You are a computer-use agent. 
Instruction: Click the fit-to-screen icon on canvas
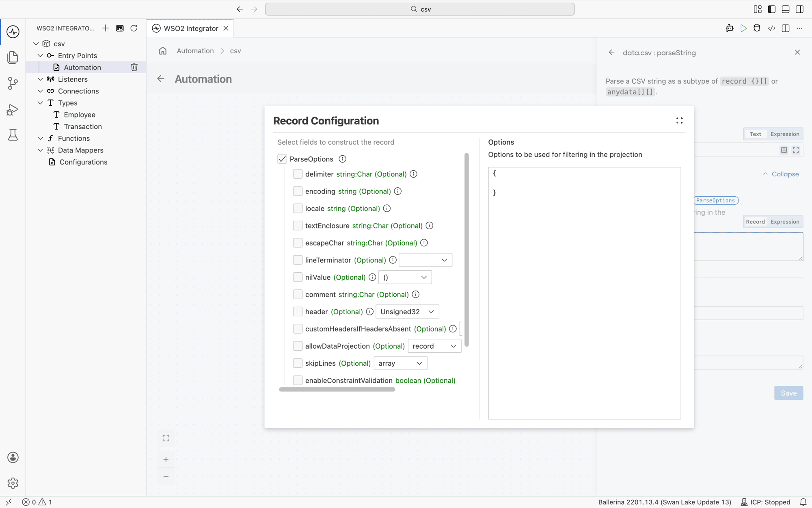166,438
